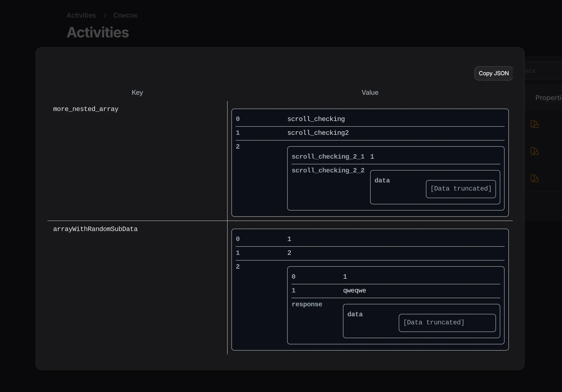The width and height of the screenshot is (562, 392).
Task: Select the more_nested_array key
Action: click(x=86, y=109)
